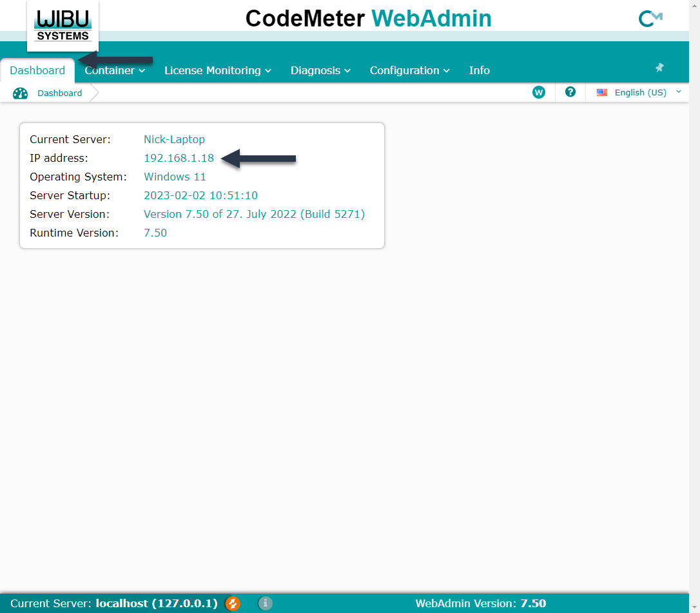
Task: Expand the Configuration menu
Action: coord(410,70)
